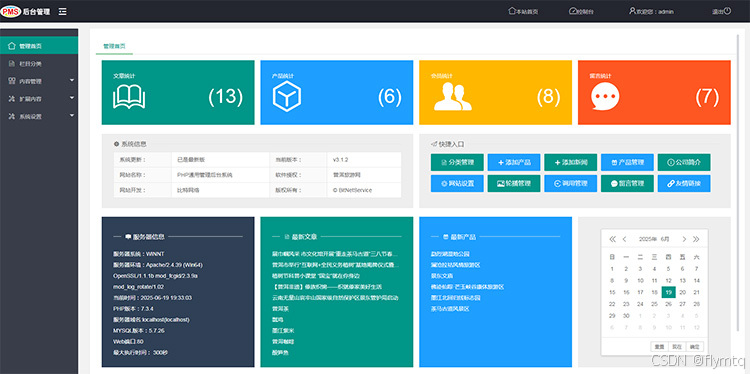Click the member count (8)
750x374 pixels.
tap(548, 97)
